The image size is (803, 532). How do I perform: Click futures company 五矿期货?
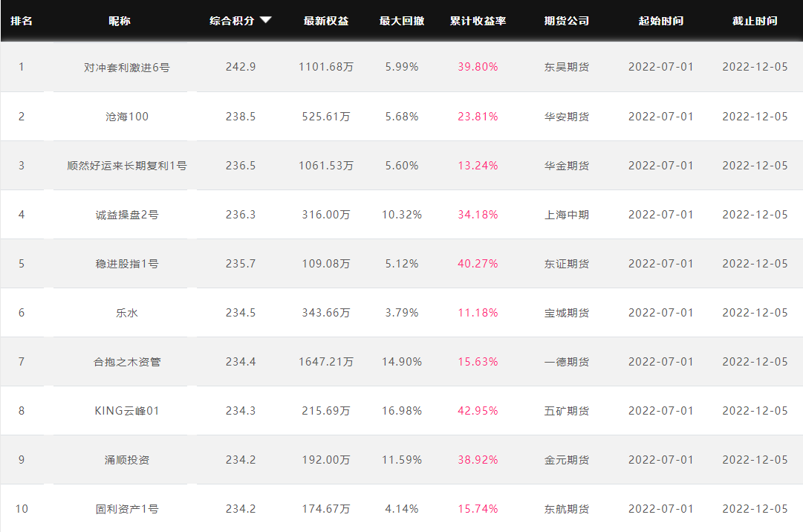tap(566, 411)
